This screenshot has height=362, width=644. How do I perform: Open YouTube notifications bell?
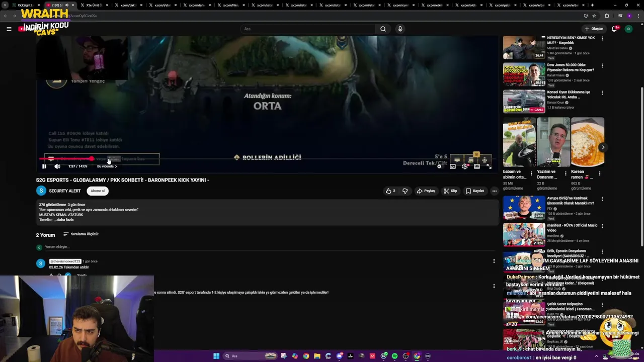point(614,29)
